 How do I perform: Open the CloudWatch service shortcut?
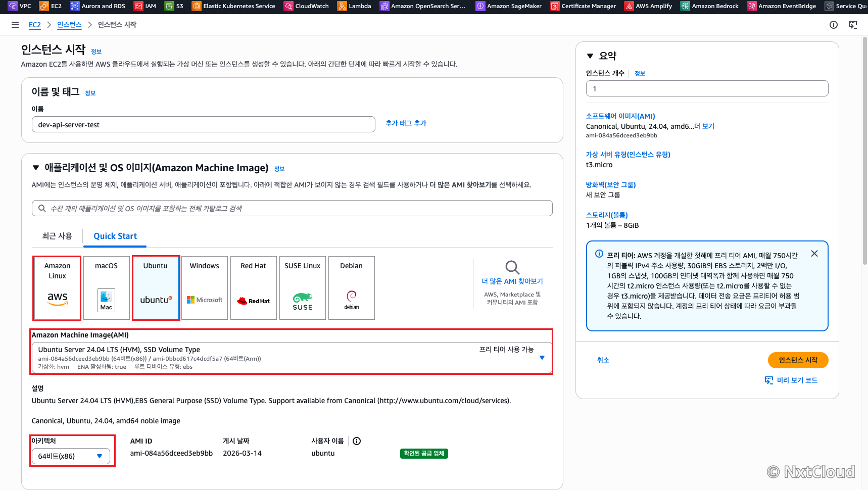coord(306,6)
